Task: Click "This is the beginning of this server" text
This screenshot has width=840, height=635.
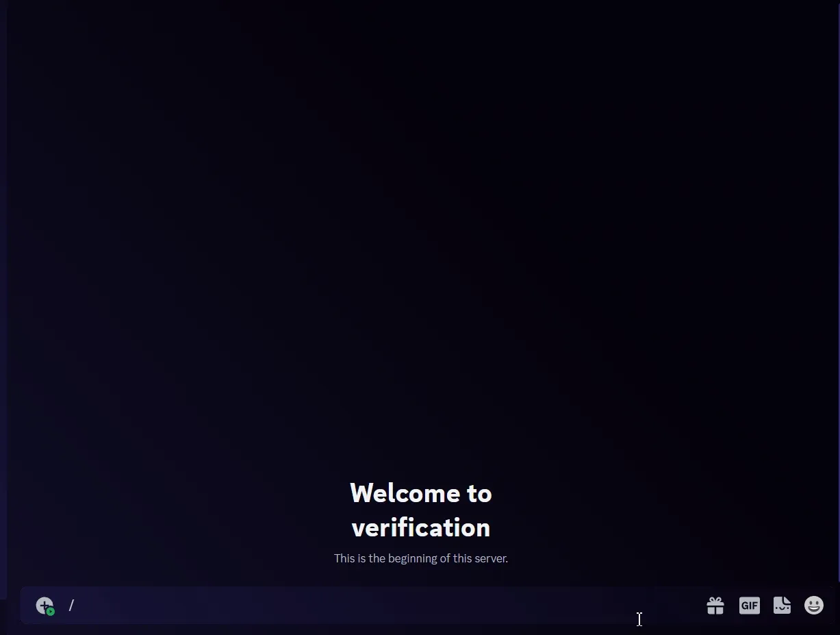Action: [420, 558]
